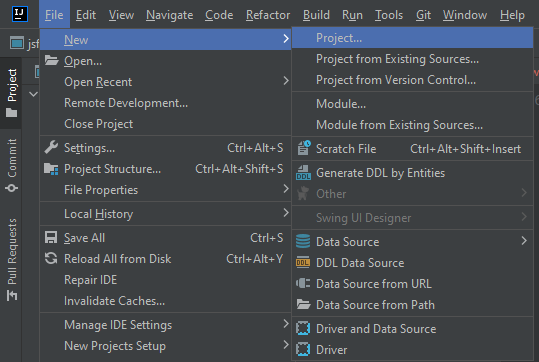539x362 pixels.
Task: Click the Driver icon
Action: [x=303, y=349]
